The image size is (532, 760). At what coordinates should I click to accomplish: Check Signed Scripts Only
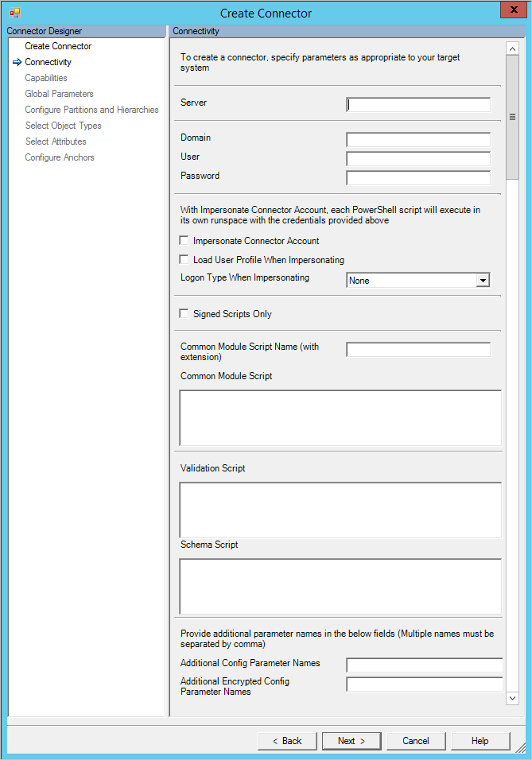coord(184,313)
